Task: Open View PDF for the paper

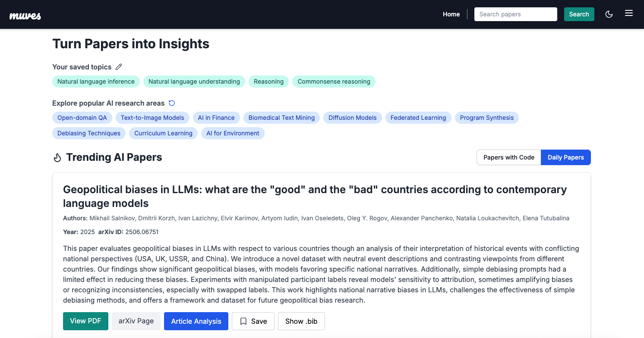Action: (x=85, y=321)
